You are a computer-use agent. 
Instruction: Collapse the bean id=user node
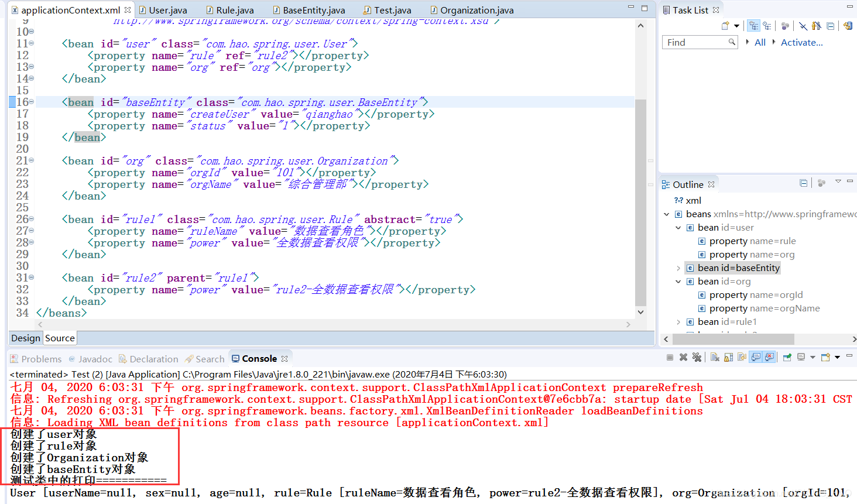point(678,228)
